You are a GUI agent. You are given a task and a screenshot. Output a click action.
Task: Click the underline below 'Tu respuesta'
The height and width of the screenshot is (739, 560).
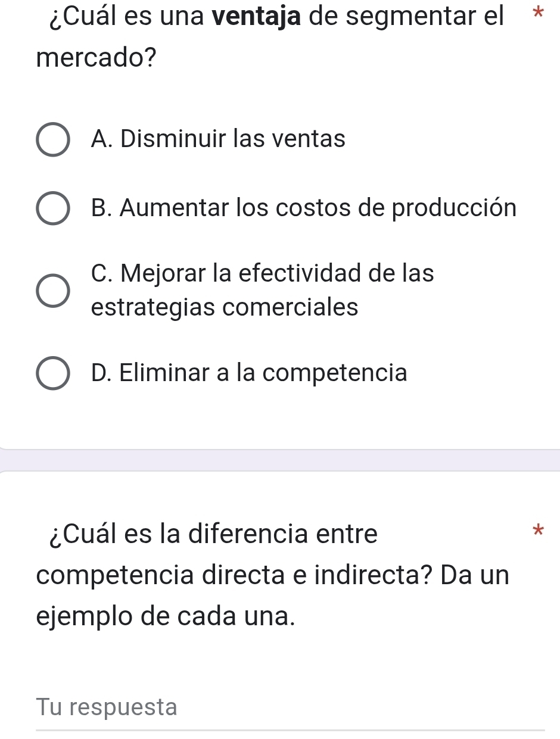(x=290, y=729)
